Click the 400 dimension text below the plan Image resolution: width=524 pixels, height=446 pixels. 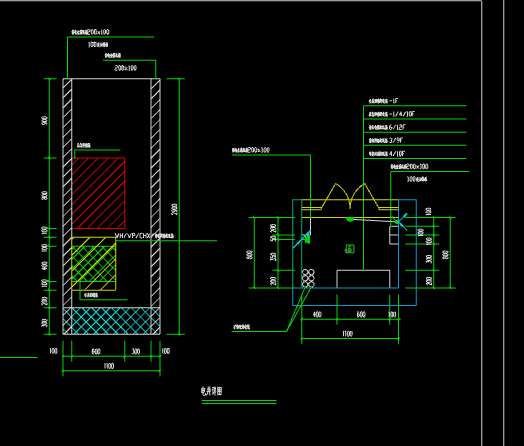pos(317,314)
